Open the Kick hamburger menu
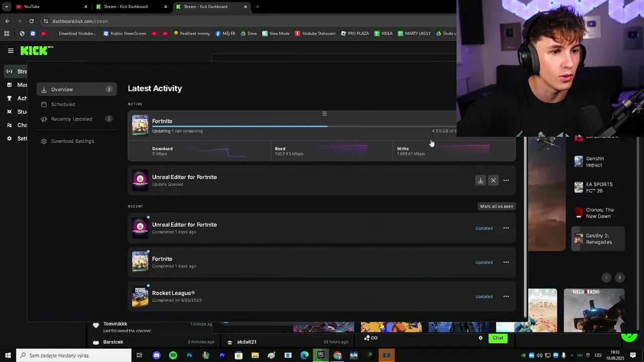The height and width of the screenshot is (362, 644). 11,50
